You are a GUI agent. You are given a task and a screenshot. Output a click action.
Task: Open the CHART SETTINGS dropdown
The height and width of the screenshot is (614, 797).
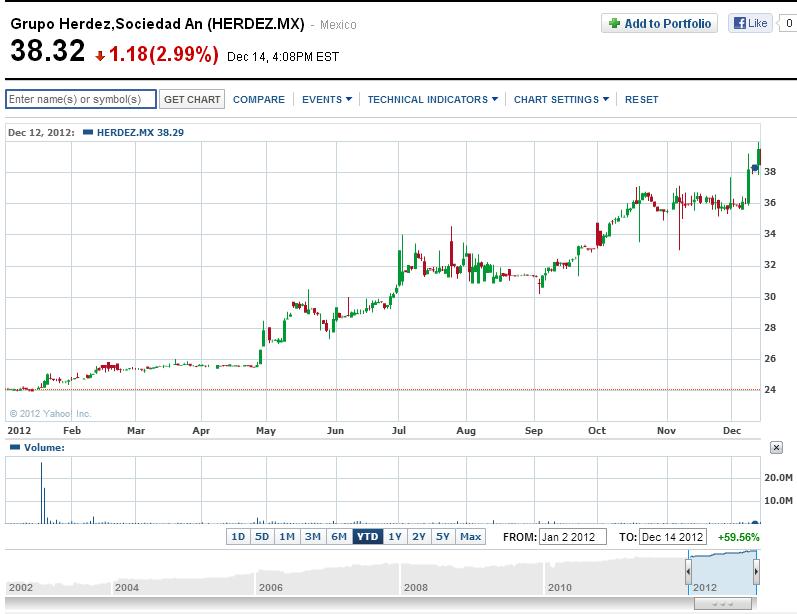pyautogui.click(x=561, y=100)
